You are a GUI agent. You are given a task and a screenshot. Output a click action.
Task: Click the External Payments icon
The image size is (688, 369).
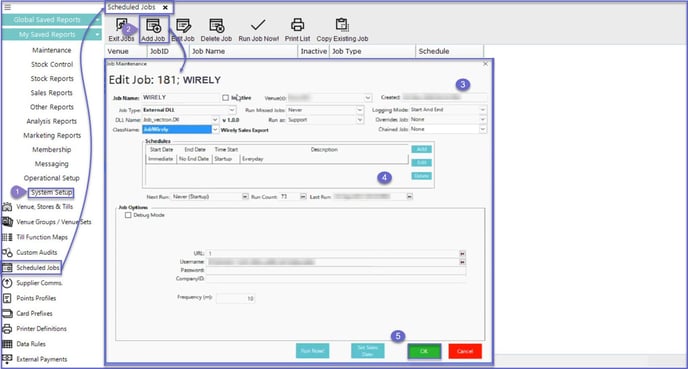(x=7, y=359)
